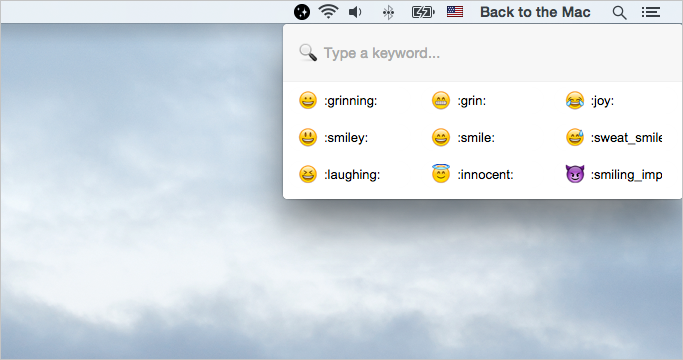This screenshot has height=360, width=683.
Task: Pick the innocent halo emoji
Action: coord(441,173)
